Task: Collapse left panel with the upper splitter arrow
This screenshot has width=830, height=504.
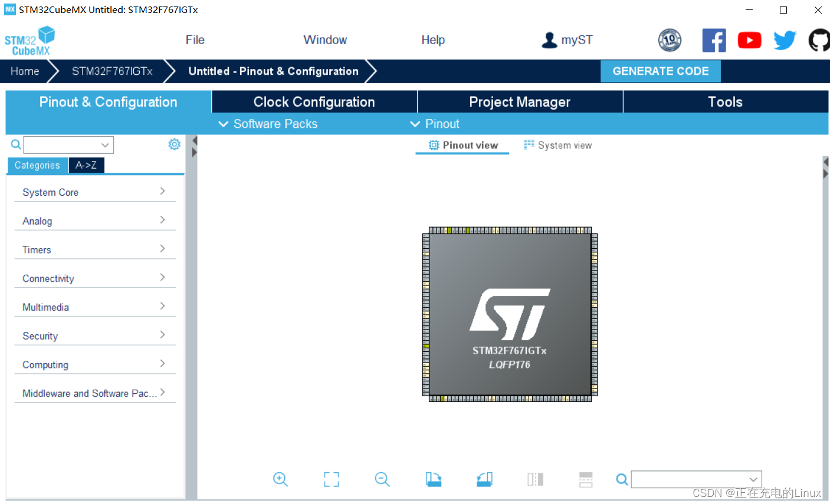Action: coord(194,141)
